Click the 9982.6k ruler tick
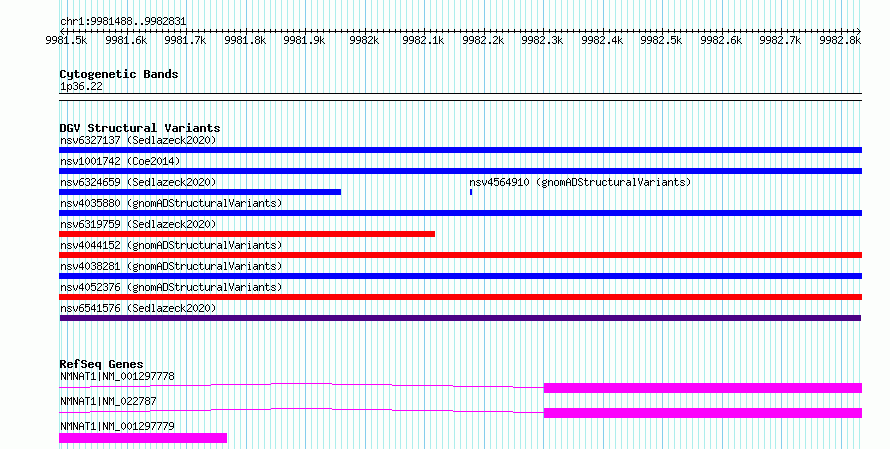The image size is (890, 449). (721, 40)
